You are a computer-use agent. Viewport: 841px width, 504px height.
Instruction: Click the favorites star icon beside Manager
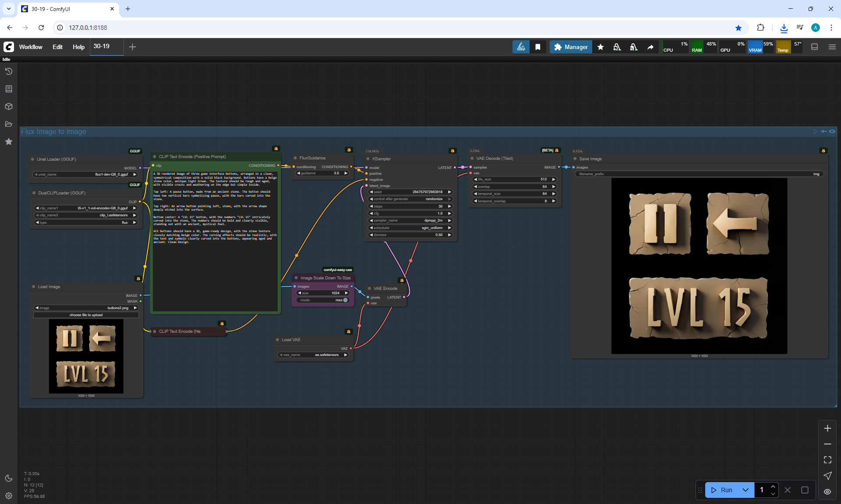tap(601, 47)
